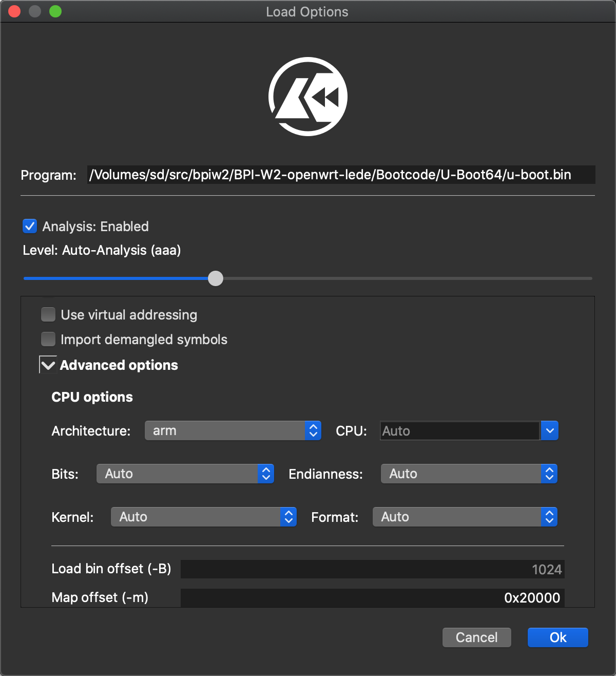Image resolution: width=616 pixels, height=676 pixels.
Task: Click the Level: Auto-Analysis (aaa) label
Action: click(x=102, y=250)
